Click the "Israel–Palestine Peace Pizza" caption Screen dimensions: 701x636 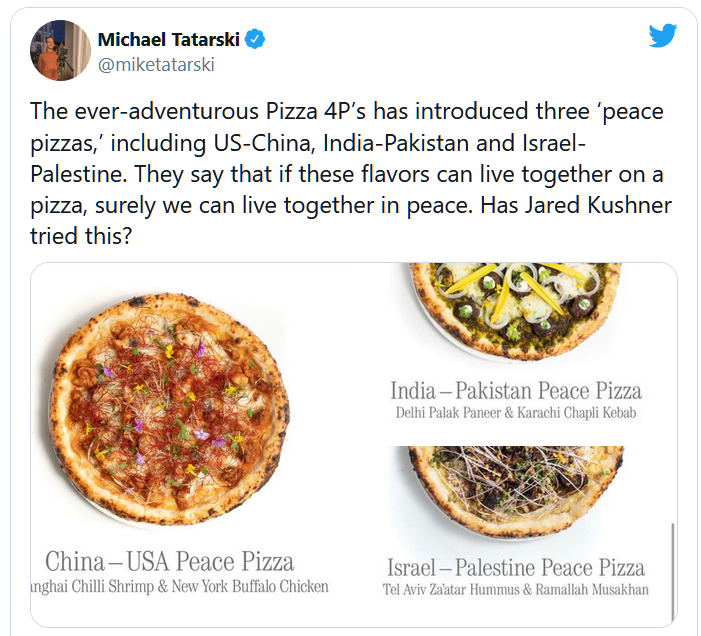[x=515, y=567]
